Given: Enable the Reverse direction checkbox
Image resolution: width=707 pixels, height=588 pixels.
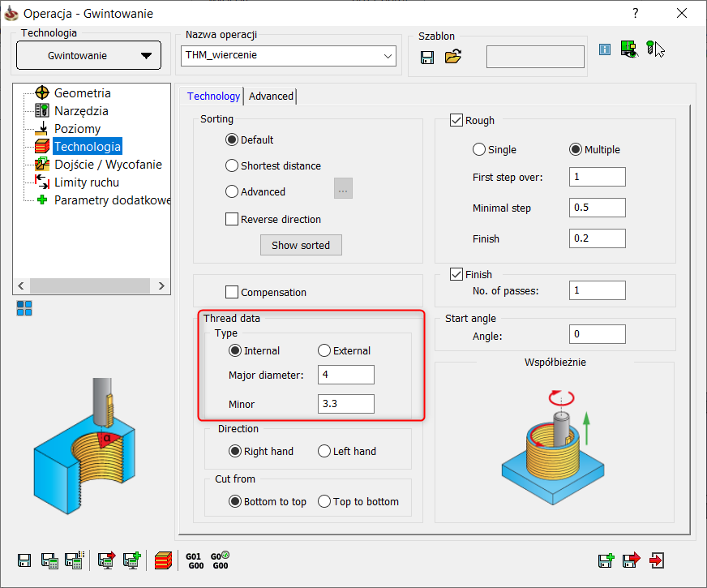Looking at the screenshot, I should (x=232, y=219).
